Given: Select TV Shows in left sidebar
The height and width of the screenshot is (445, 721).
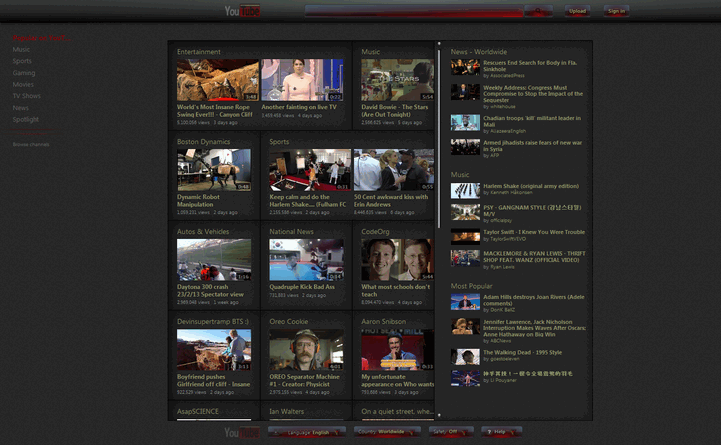Looking at the screenshot, I should click(27, 96).
